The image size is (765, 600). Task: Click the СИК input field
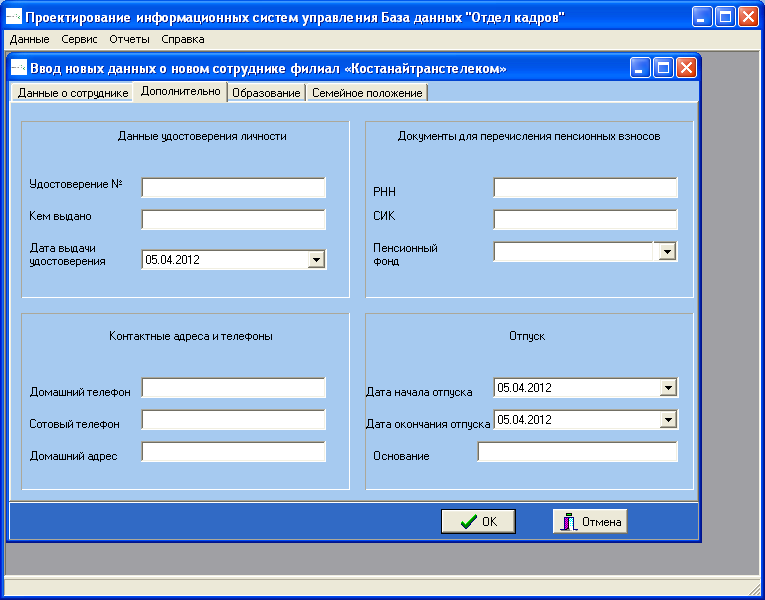585,220
